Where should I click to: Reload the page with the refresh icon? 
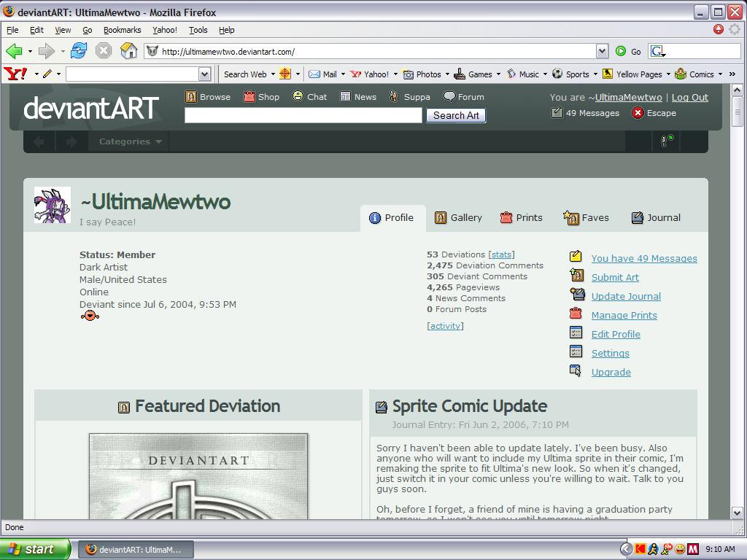coord(79,50)
